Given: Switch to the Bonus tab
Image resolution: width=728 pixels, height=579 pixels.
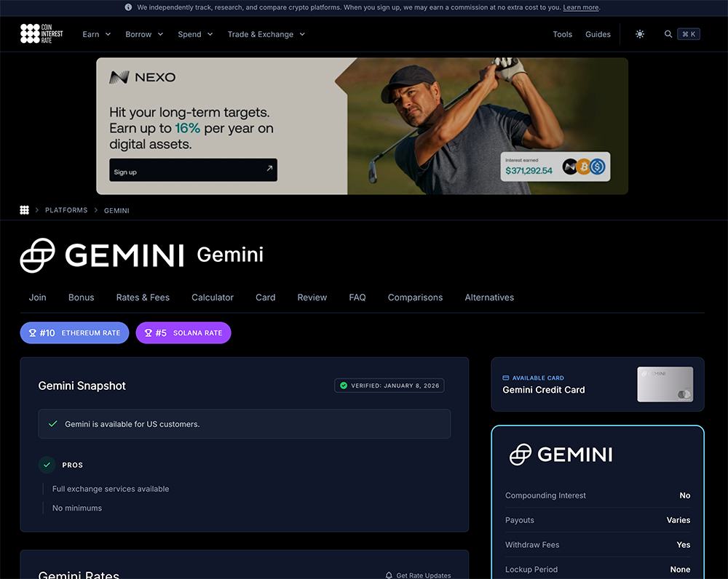Looking at the screenshot, I should pyautogui.click(x=82, y=298).
